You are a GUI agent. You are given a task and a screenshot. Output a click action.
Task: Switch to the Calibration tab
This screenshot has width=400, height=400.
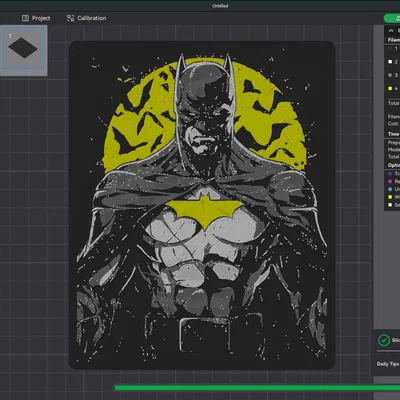pyautogui.click(x=86, y=18)
